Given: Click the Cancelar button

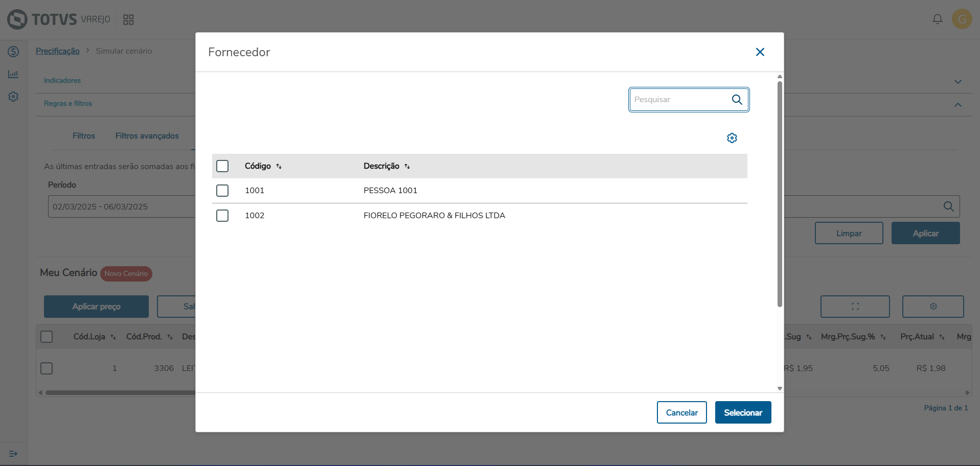Looking at the screenshot, I should click(681, 412).
